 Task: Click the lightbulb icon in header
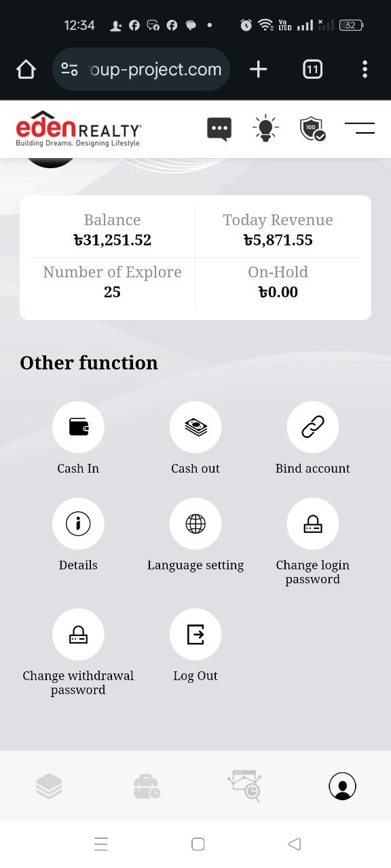265,128
